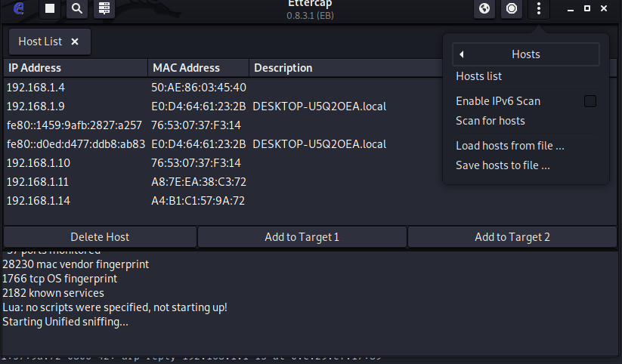Choose Scan for hosts
The height and width of the screenshot is (364, 622).
tap(490, 121)
